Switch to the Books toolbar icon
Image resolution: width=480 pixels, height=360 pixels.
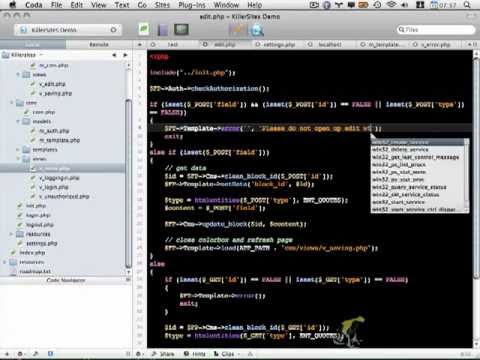(x=163, y=30)
